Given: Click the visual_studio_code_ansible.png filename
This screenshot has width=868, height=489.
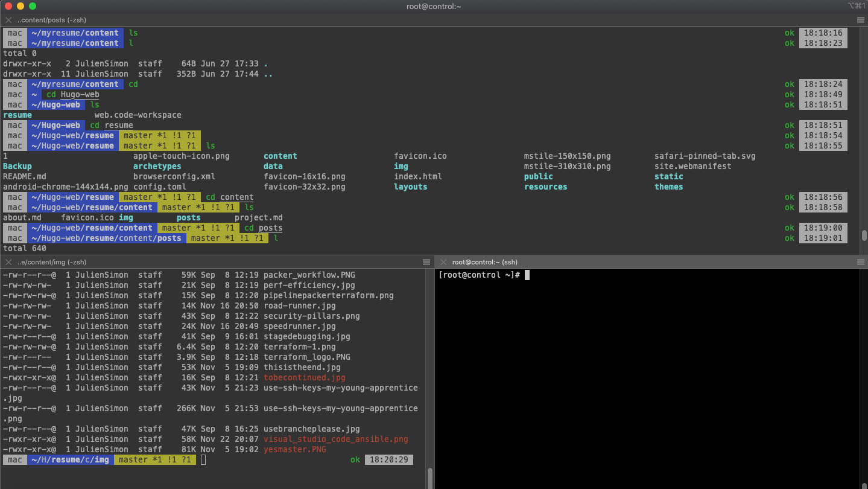Looking at the screenshot, I should tap(335, 439).
